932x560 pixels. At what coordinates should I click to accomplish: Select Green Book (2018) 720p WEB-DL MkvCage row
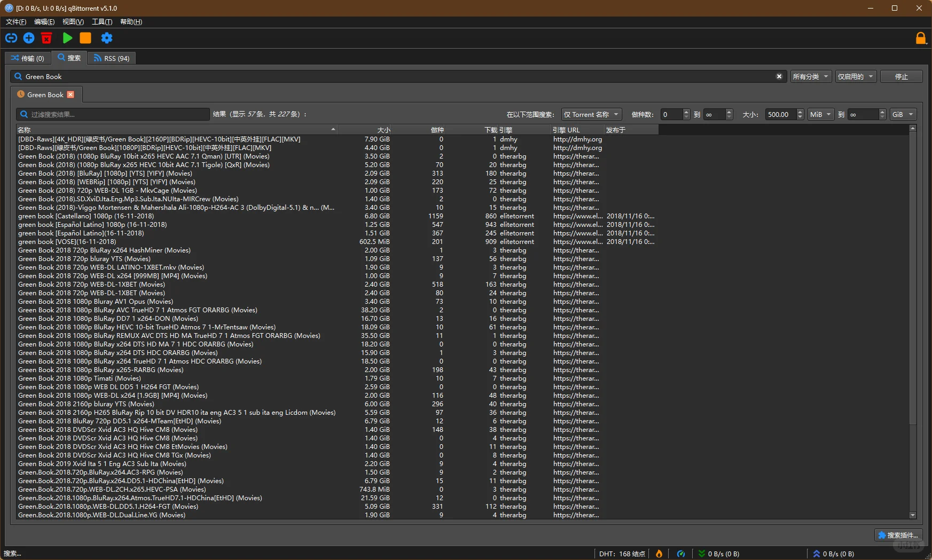337,191
